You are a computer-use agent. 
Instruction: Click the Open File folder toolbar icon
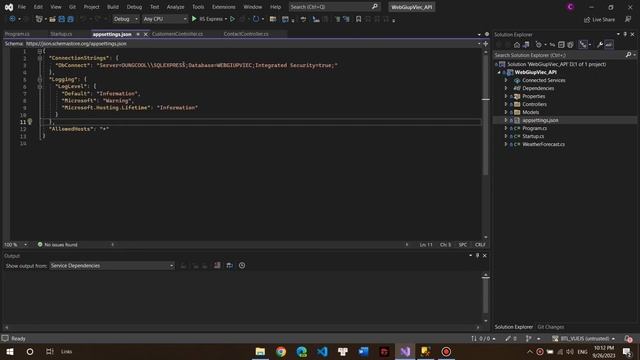(x=52, y=19)
